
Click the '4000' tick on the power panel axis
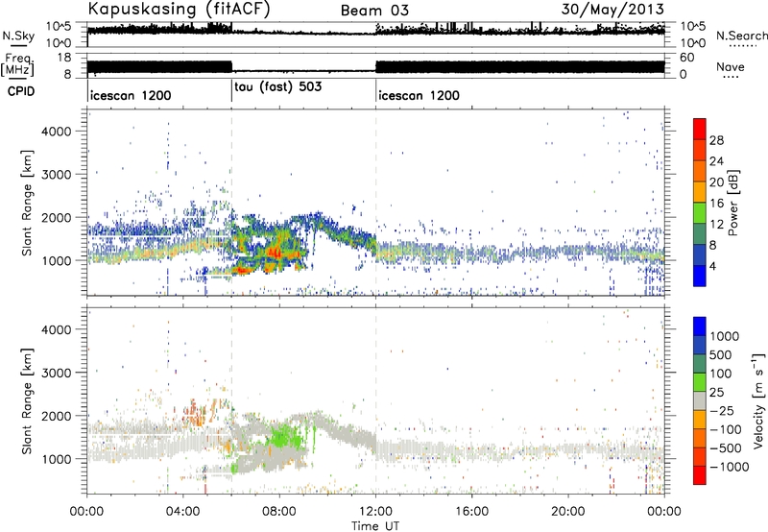(x=56, y=132)
